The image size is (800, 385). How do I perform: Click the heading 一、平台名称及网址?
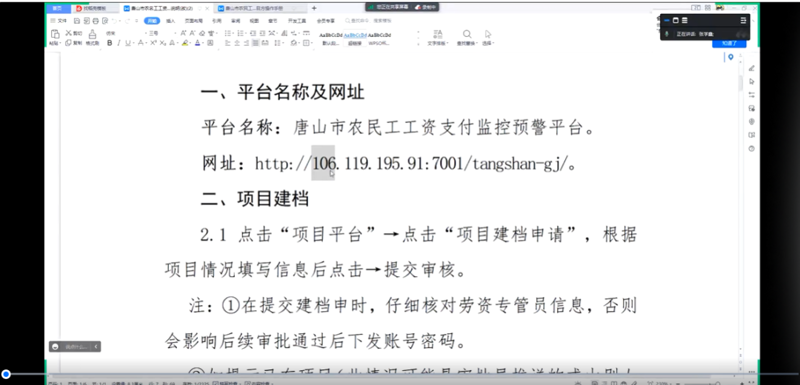283,93
